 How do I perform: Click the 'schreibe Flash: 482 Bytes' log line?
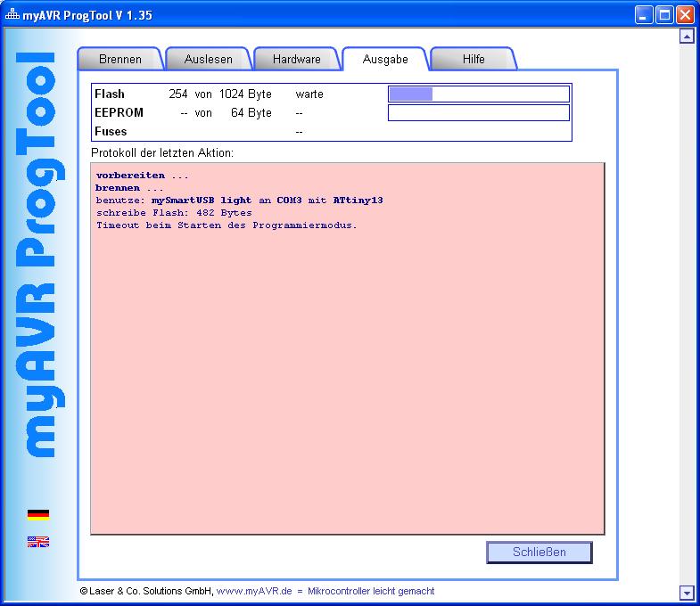[x=174, y=212]
